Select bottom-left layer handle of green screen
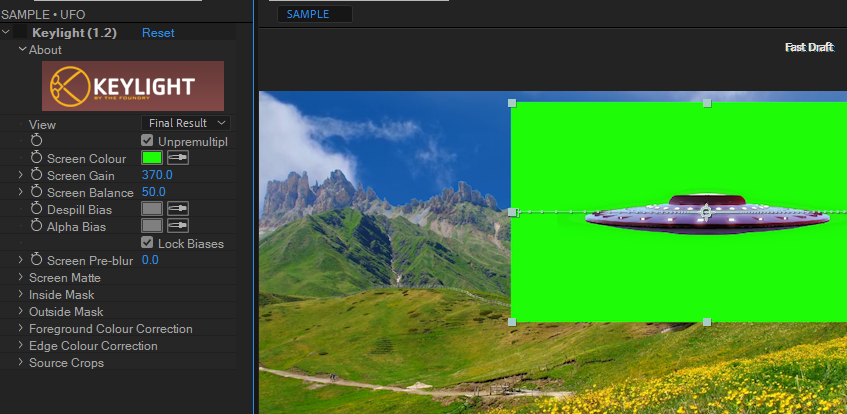The height and width of the screenshot is (414, 847). pos(512,322)
